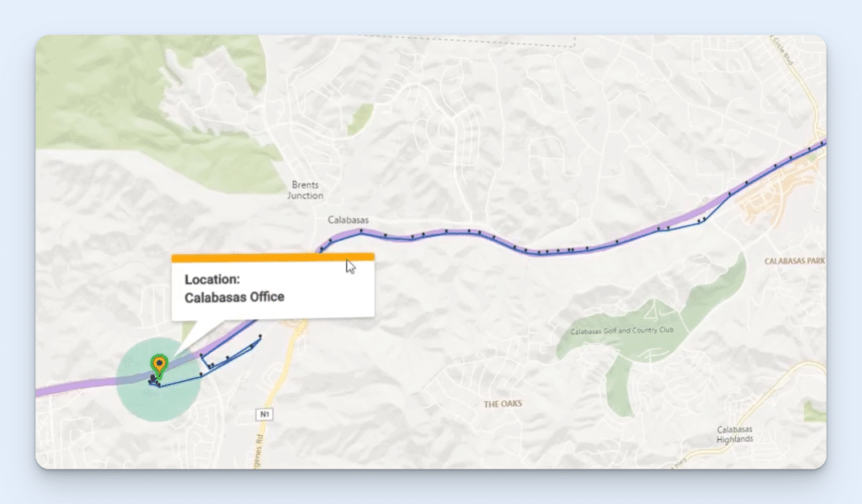Select THE OAKS map label
Image resolution: width=862 pixels, height=504 pixels.
click(503, 403)
